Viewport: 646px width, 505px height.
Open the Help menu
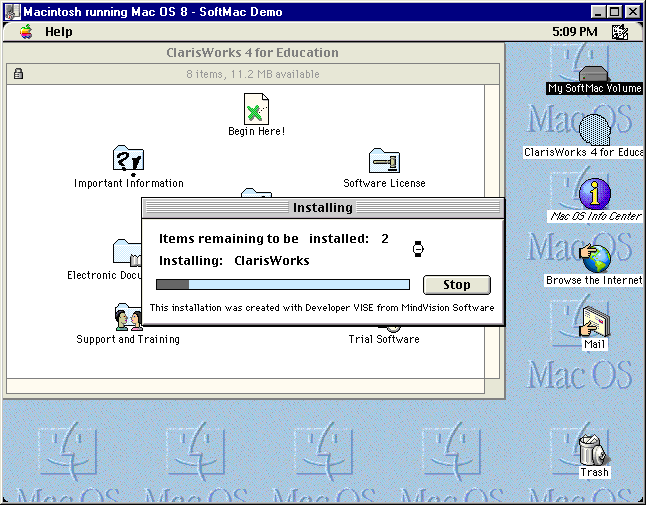59,32
